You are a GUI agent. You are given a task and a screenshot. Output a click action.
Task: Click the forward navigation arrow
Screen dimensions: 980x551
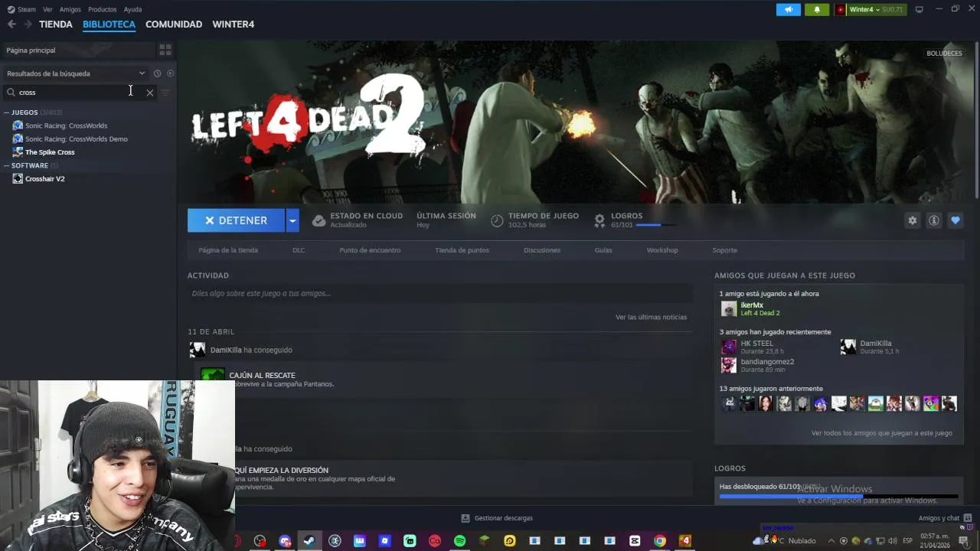tap(28, 24)
